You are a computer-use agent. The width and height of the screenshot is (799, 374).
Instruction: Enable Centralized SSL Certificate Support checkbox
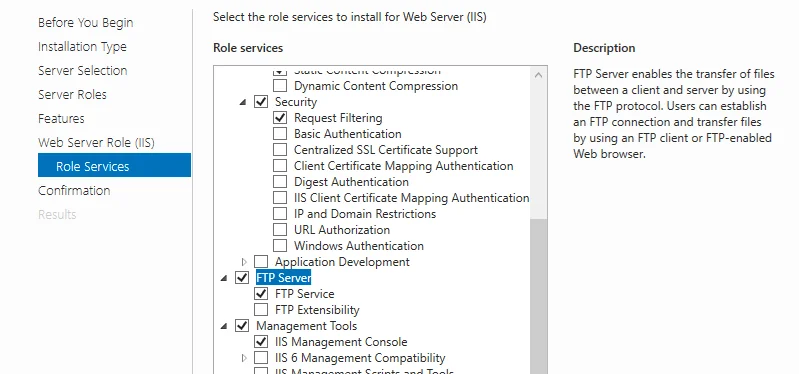coord(280,150)
